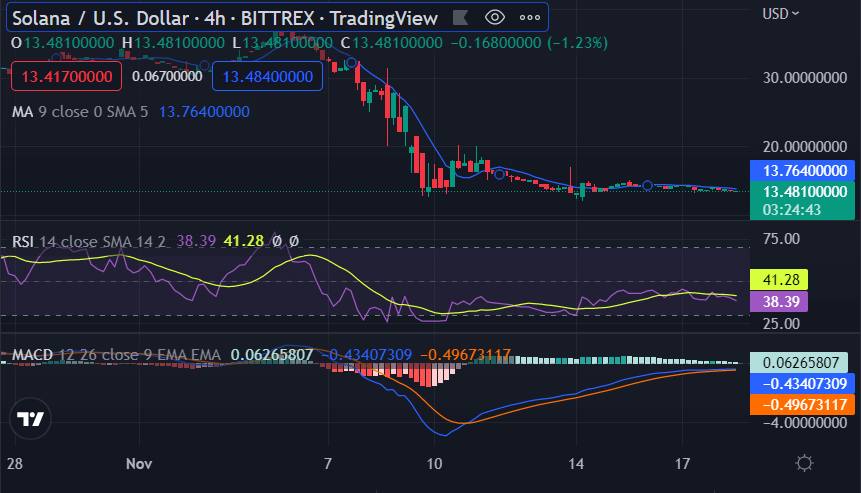This screenshot has height=493, width=861.
Task: Click the MA value 13.76400000 in legend
Action: pos(204,112)
